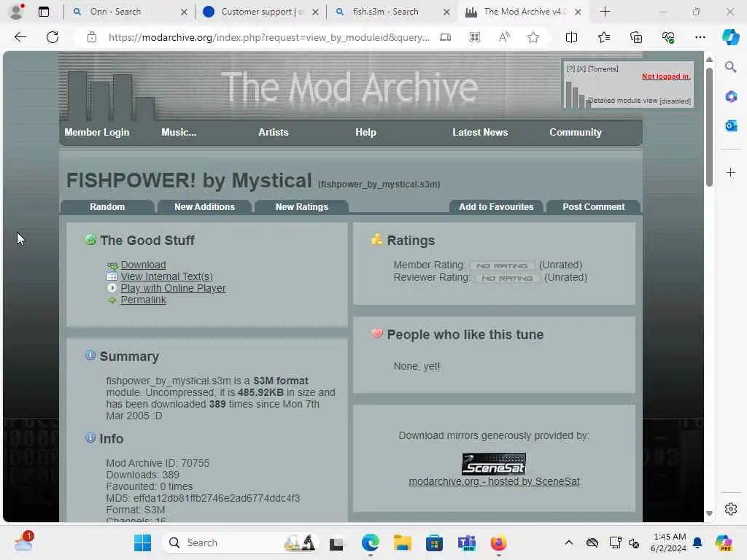Open Microsoft Store from the taskbar

[434, 542]
